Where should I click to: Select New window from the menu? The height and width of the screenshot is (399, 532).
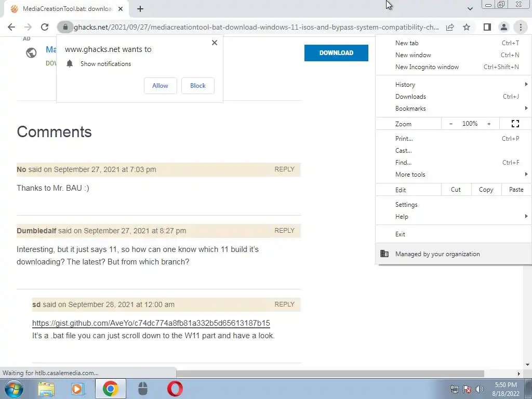point(454,55)
